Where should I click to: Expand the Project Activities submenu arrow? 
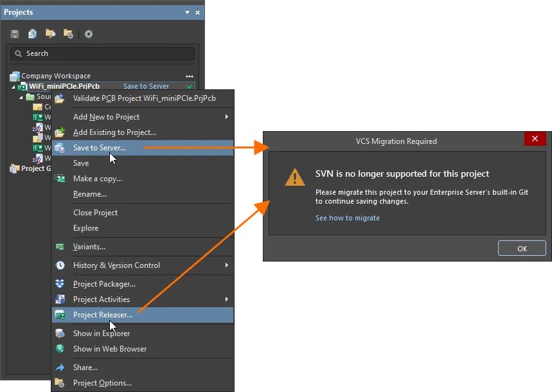tap(226, 299)
